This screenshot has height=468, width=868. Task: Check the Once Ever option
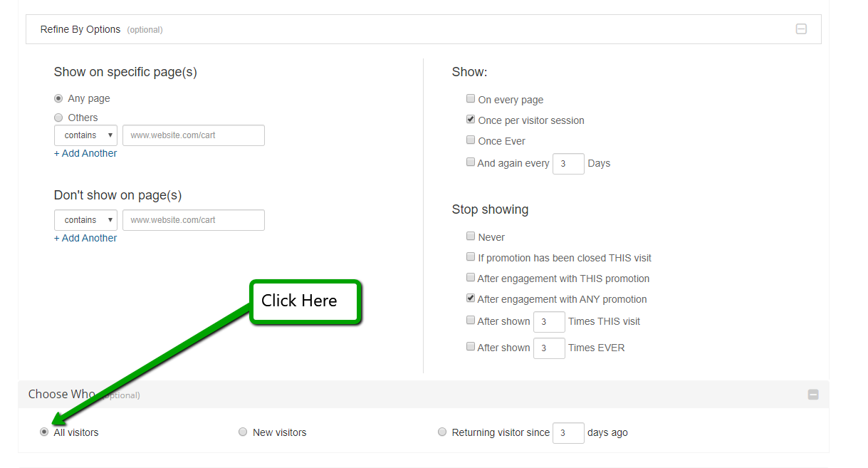pyautogui.click(x=471, y=140)
